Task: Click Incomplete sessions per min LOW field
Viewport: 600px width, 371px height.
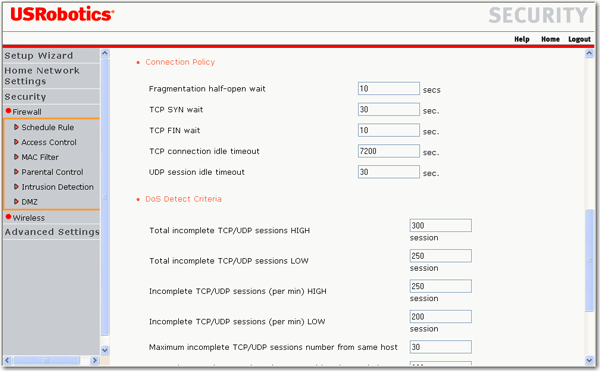Action: tap(440, 317)
